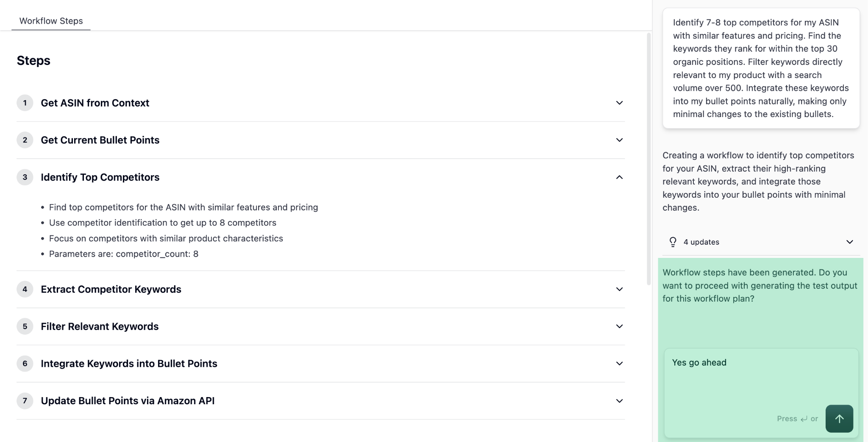Select step 2 number circle
Viewport: 868px width, 442px height.
point(25,140)
